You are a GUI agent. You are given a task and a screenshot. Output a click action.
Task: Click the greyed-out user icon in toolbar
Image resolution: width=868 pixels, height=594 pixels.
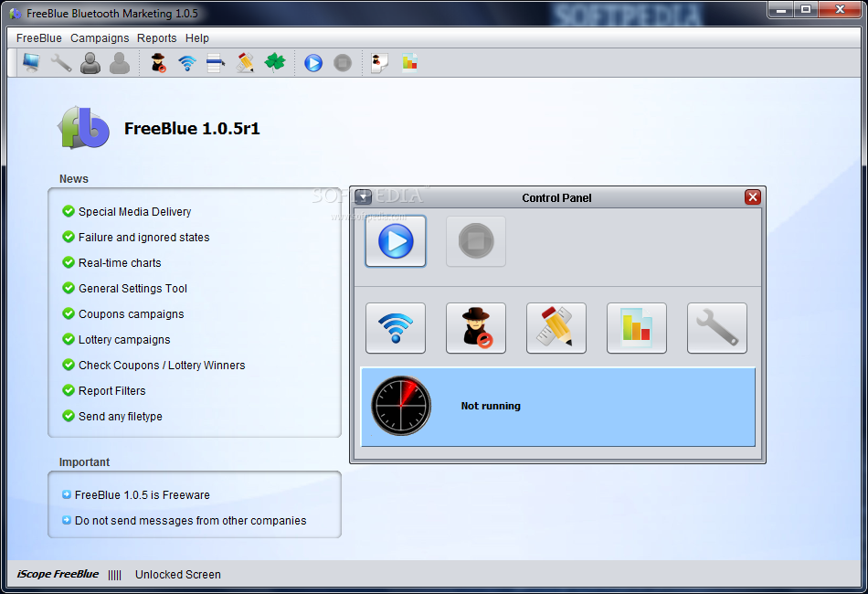(119, 62)
